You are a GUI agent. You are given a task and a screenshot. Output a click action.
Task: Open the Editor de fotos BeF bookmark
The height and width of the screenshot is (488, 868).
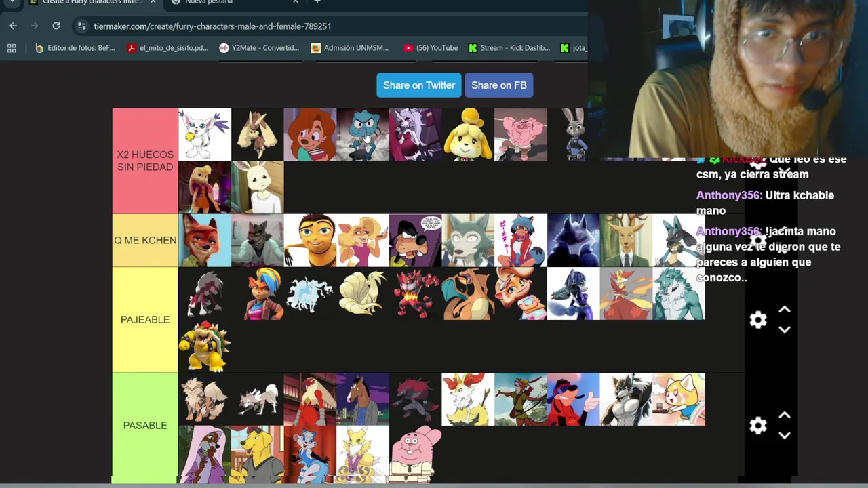point(75,48)
